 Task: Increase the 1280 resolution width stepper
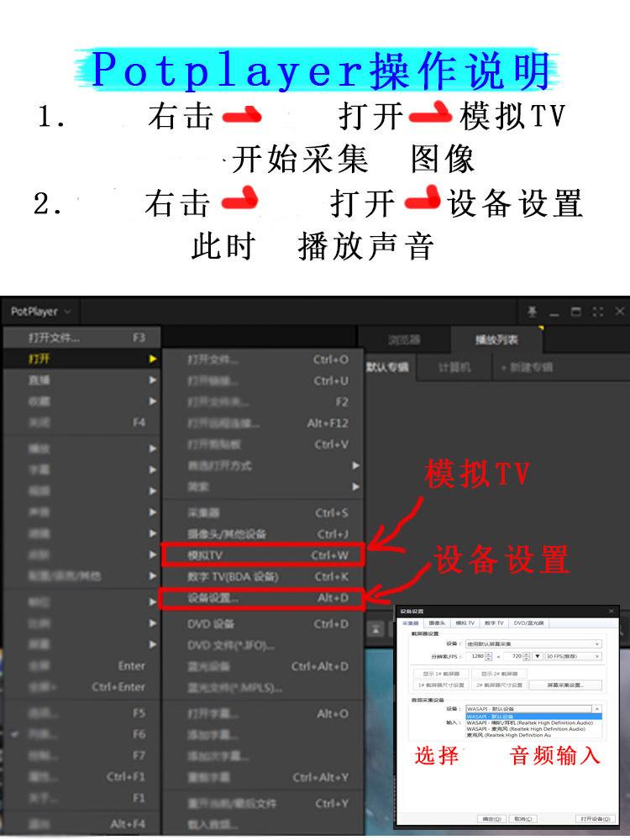(x=488, y=654)
